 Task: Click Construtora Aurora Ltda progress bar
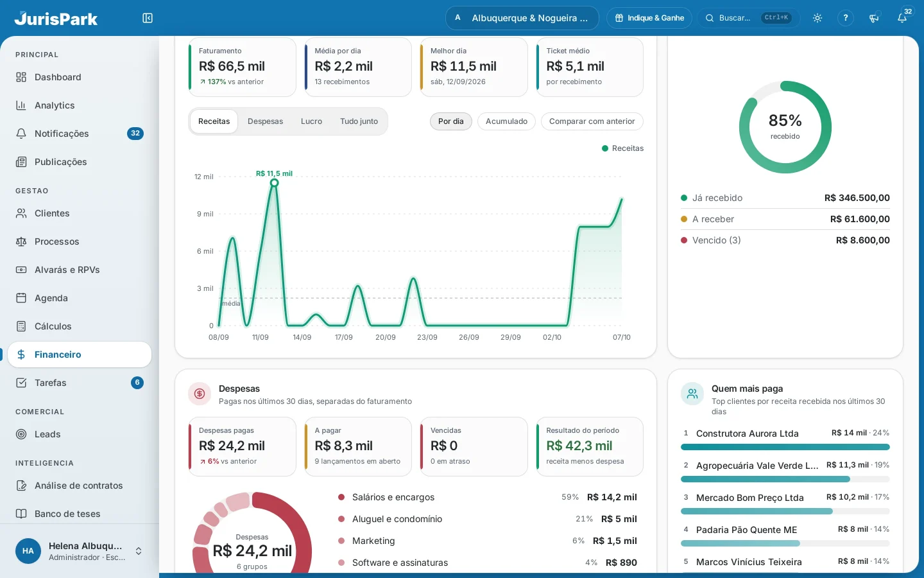coord(785,447)
